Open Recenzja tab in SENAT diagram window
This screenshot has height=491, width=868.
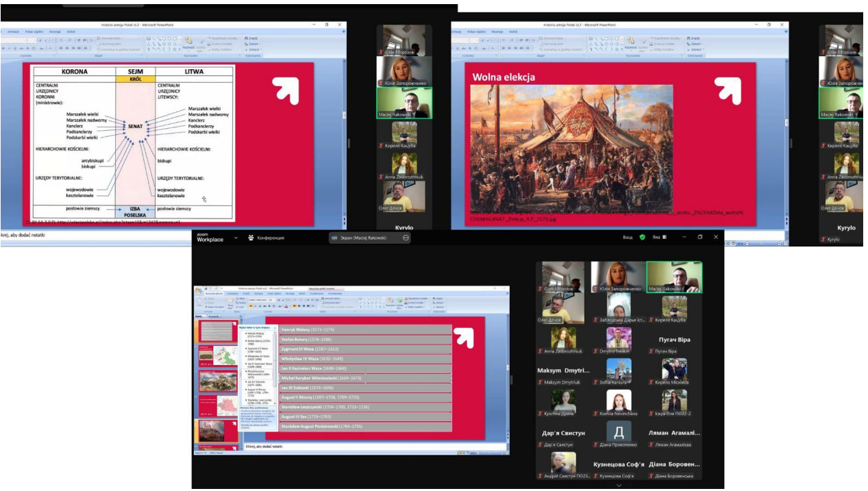(55, 32)
